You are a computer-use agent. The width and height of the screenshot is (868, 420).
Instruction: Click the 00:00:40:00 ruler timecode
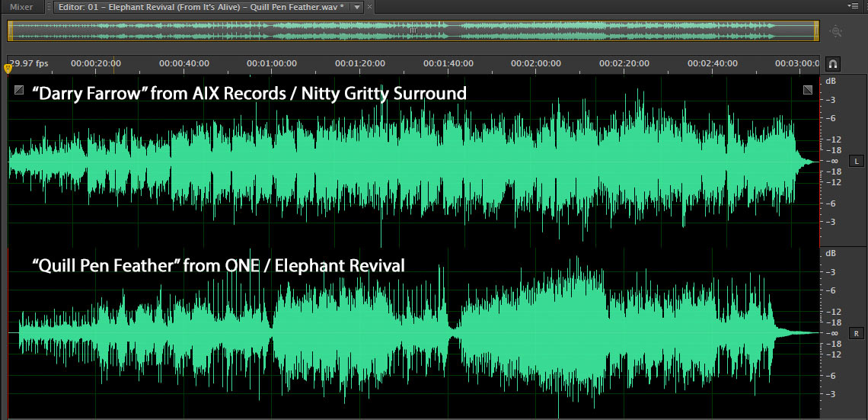tap(184, 64)
